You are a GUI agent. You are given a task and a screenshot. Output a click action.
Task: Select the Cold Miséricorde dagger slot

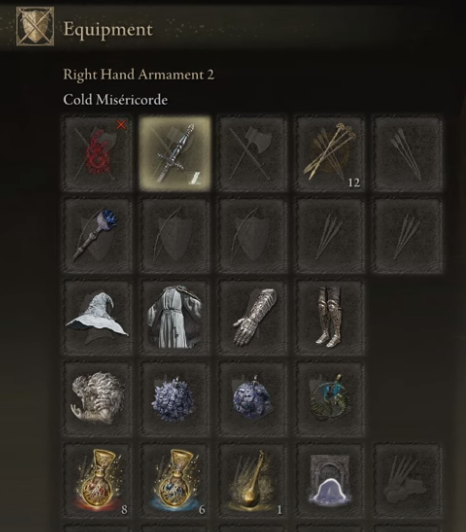pos(175,154)
